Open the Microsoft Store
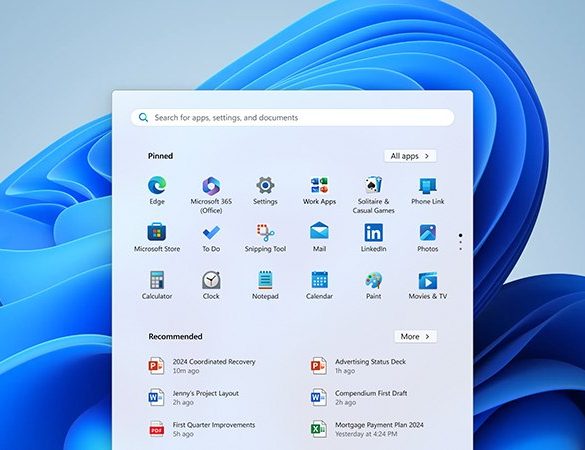The width and height of the screenshot is (585, 450). tap(157, 238)
